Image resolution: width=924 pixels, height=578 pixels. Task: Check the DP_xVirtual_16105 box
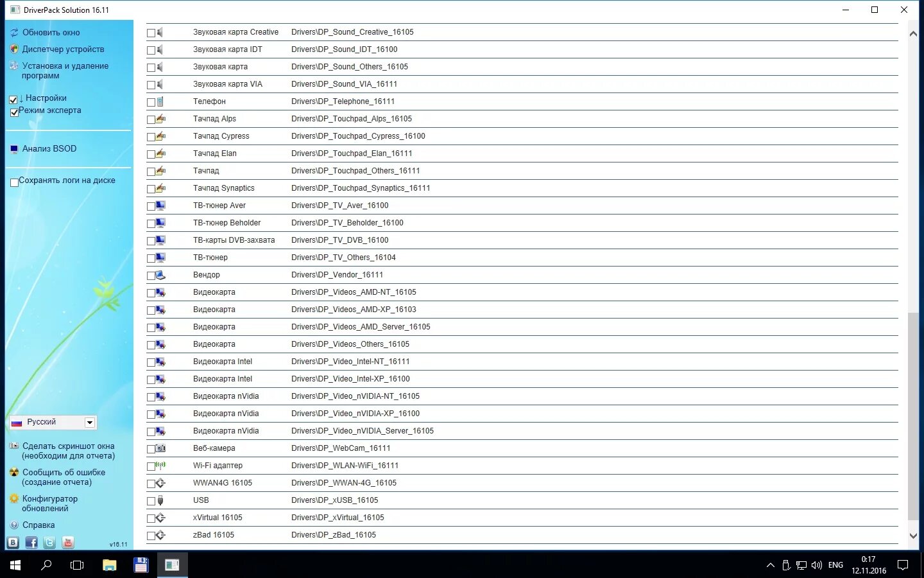[151, 518]
